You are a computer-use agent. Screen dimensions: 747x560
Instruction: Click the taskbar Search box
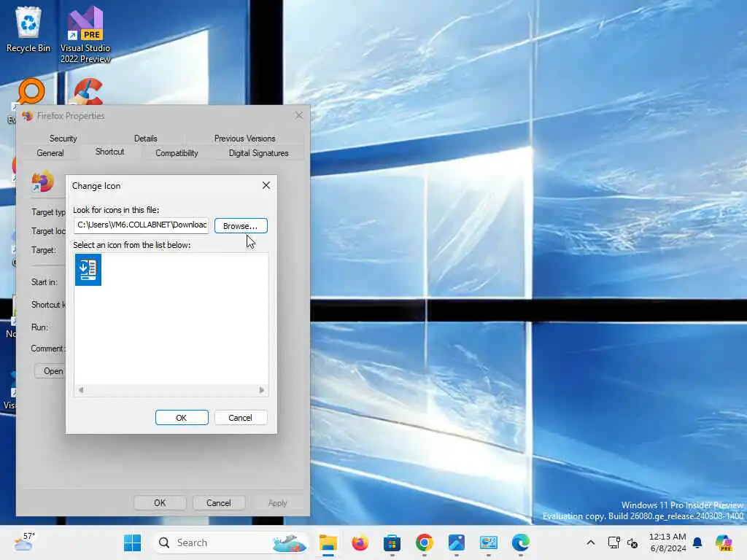point(231,542)
